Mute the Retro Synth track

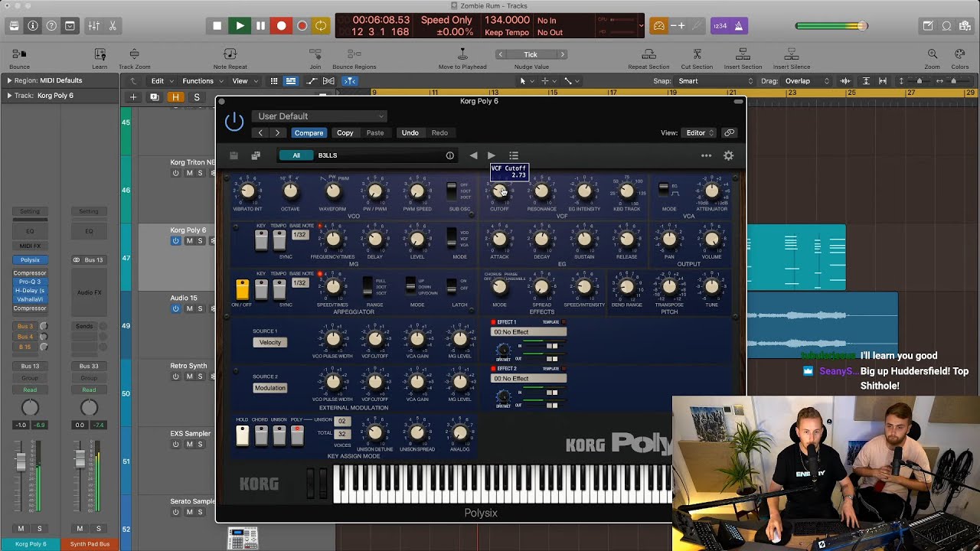(x=189, y=377)
